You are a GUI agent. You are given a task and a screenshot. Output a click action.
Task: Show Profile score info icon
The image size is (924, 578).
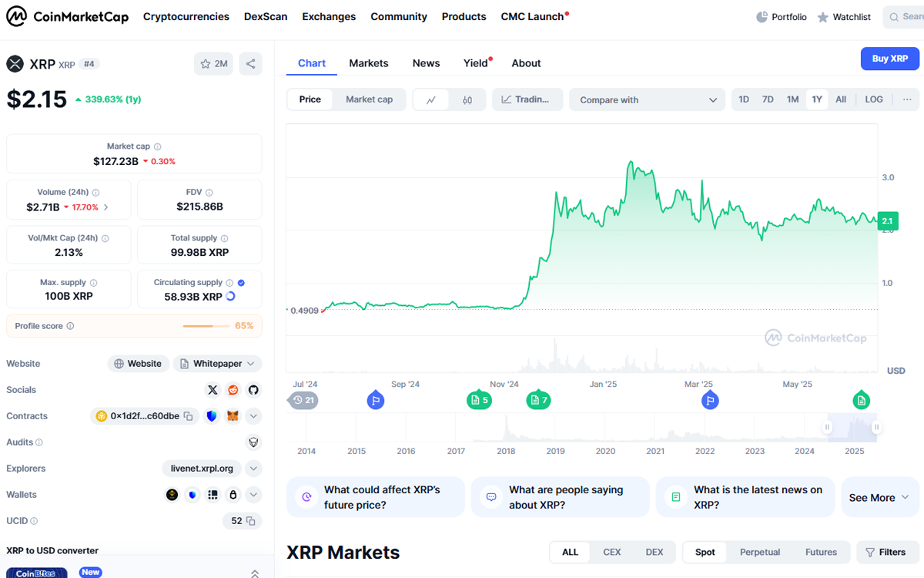(x=71, y=326)
